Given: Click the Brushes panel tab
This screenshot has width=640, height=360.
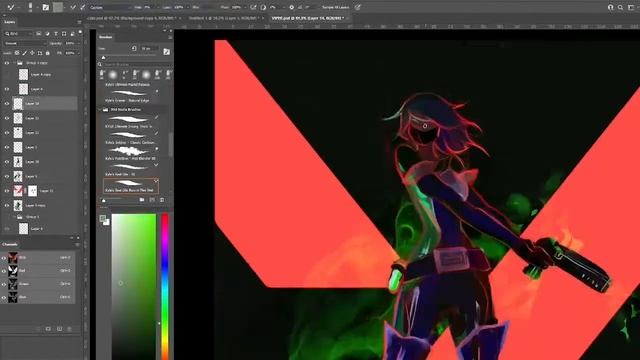Looking at the screenshot, I should [105, 37].
